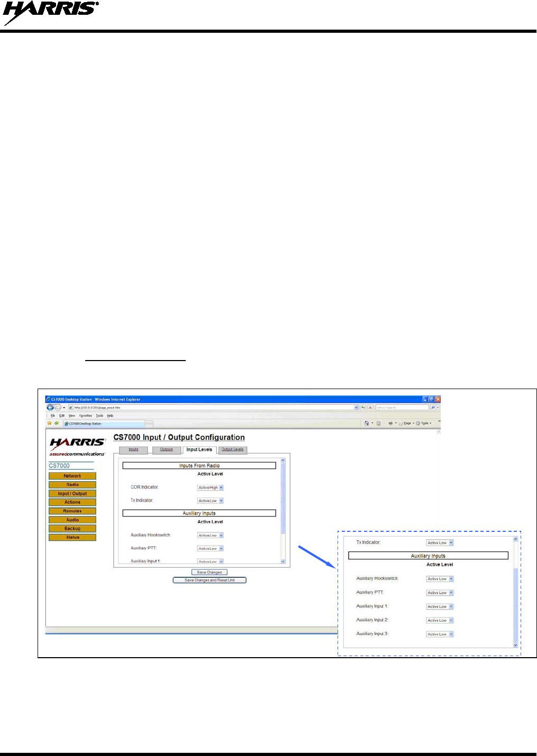Open the Backup page from sidebar
This screenshot has width=537, height=756.
[x=72, y=529]
